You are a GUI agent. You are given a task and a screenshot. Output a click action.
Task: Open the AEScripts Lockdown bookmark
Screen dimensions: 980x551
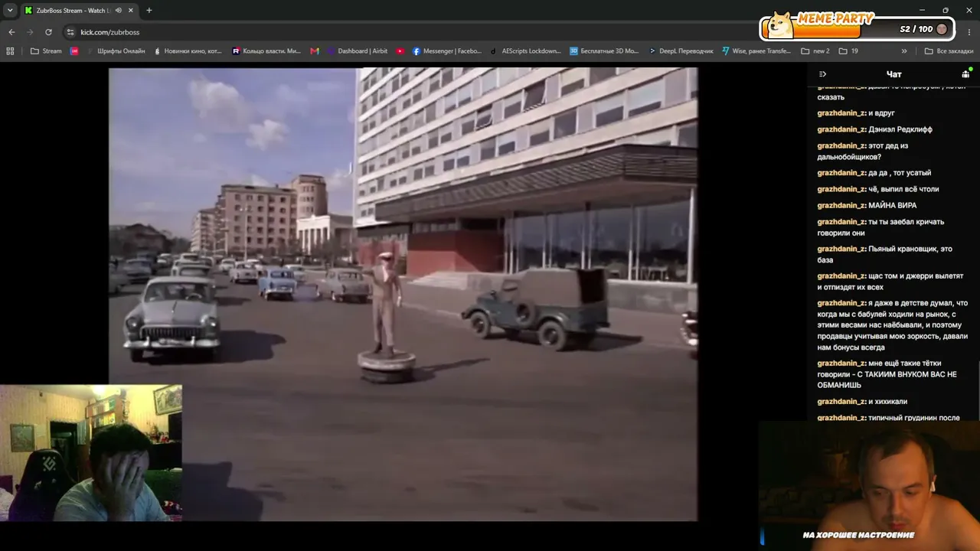tap(526, 51)
